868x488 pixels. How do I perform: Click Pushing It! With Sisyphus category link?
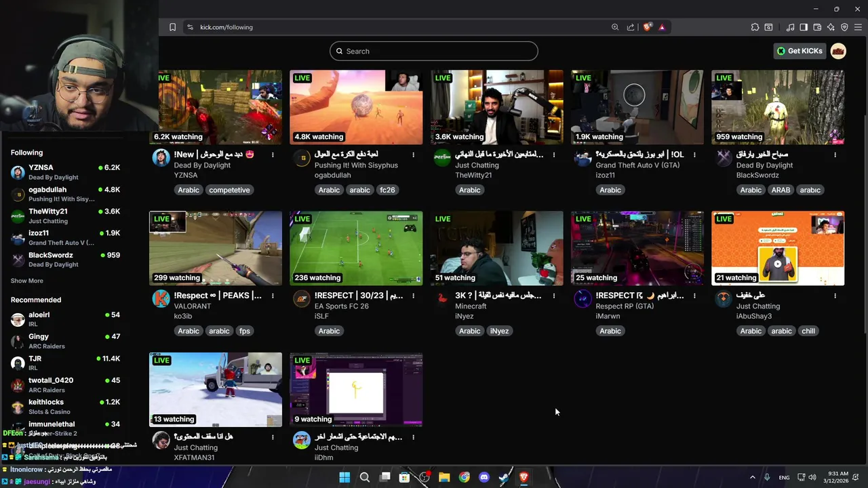[356, 165]
